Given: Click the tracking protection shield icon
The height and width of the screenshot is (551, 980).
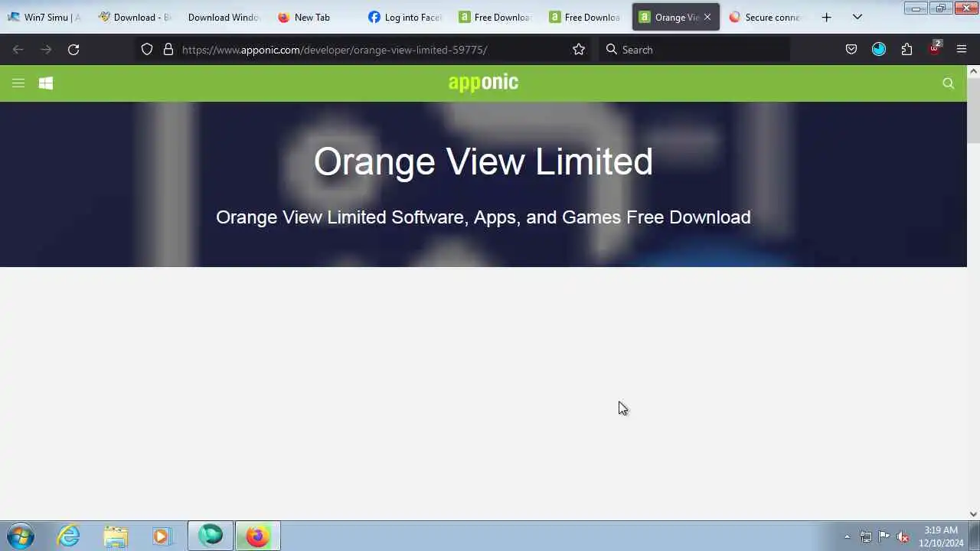Looking at the screenshot, I should click(x=147, y=50).
